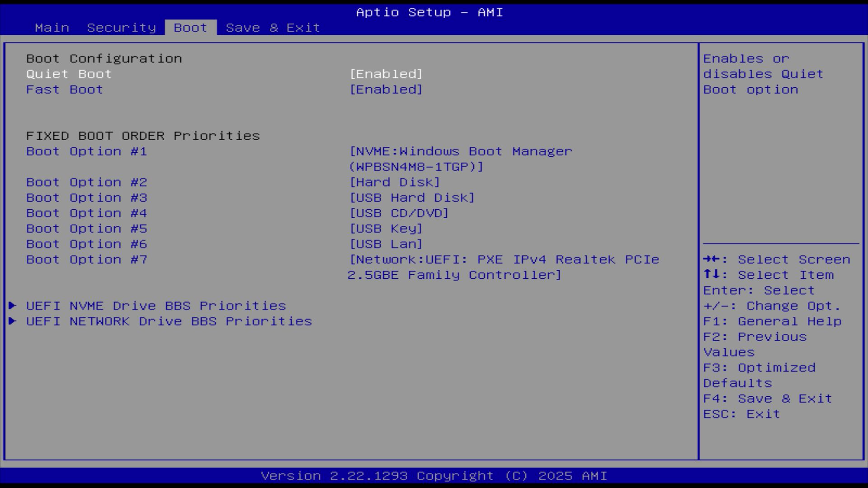Open Boot Option #7 Network PXE value
This screenshot has width=868, height=488.
[x=504, y=267]
